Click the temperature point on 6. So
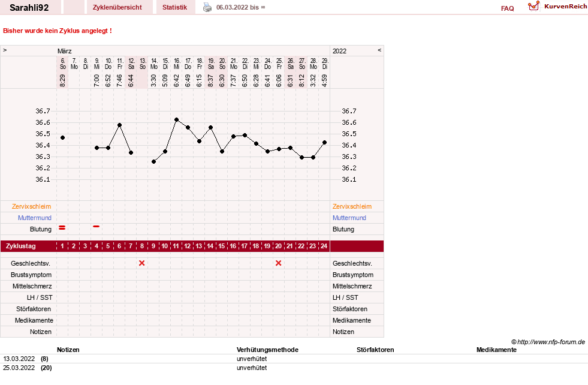Screen dimensions: 588x385 [62, 138]
